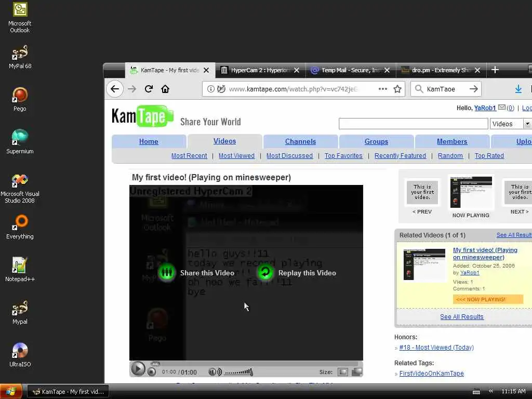532x399 pixels.
Task: Switch player to full-size view
Action: pyautogui.click(x=356, y=372)
